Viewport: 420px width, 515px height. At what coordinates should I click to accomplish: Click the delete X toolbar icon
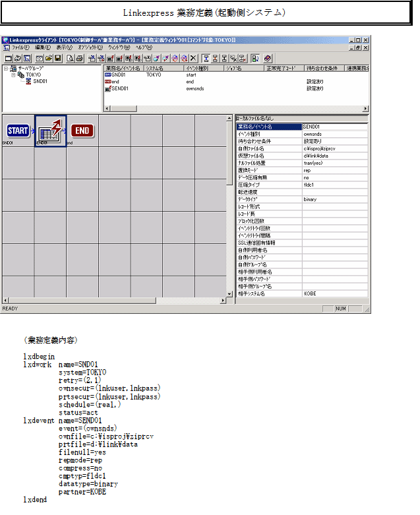click(x=193, y=58)
